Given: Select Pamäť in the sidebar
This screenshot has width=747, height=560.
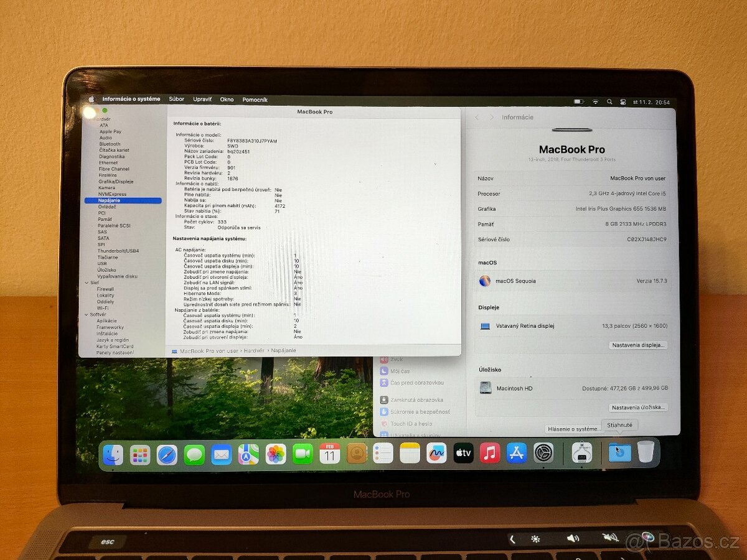Looking at the screenshot, I should pos(105,219).
